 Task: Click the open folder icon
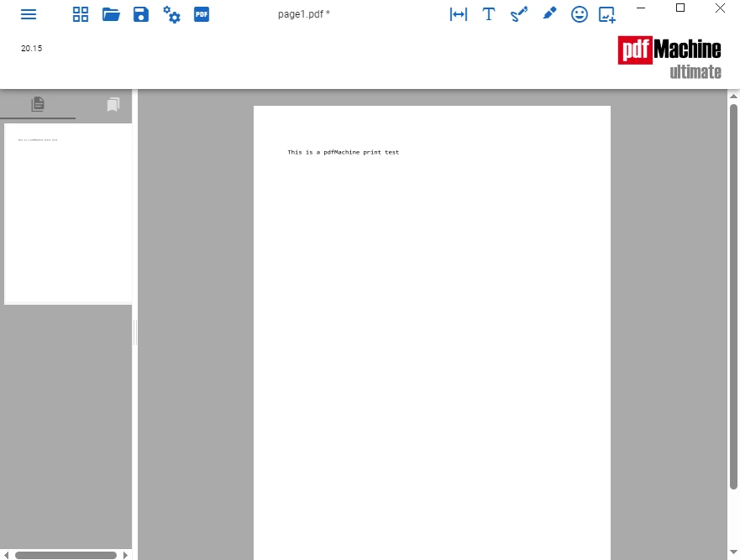111,14
